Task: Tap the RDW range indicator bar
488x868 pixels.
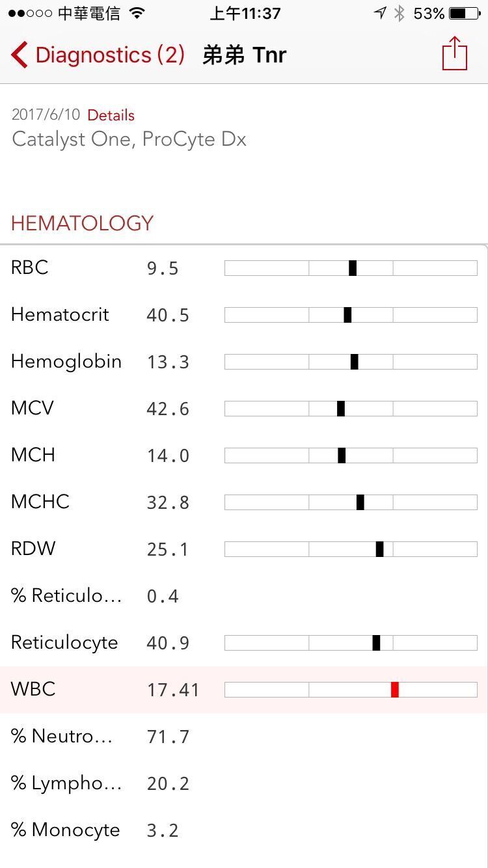Action: coord(351,549)
